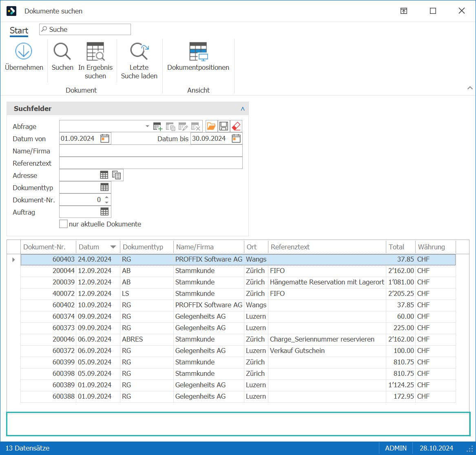
Task: Expand the Abfrage dropdown list
Action: tap(147, 126)
